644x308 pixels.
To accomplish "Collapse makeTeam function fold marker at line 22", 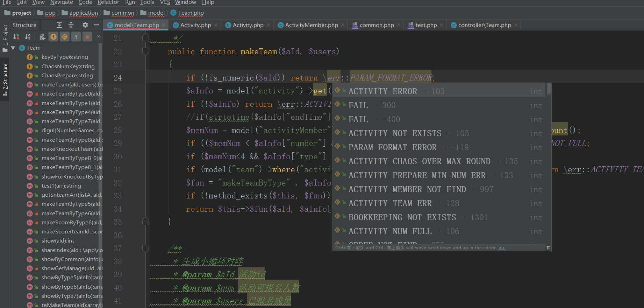I will point(145,51).
